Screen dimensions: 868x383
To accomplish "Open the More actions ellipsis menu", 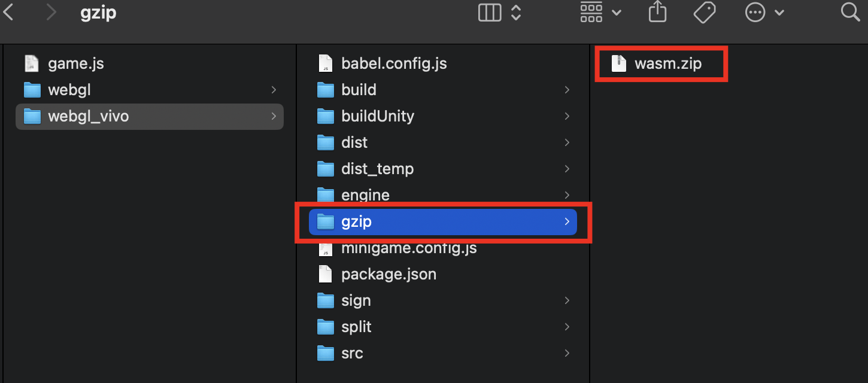I will (756, 13).
